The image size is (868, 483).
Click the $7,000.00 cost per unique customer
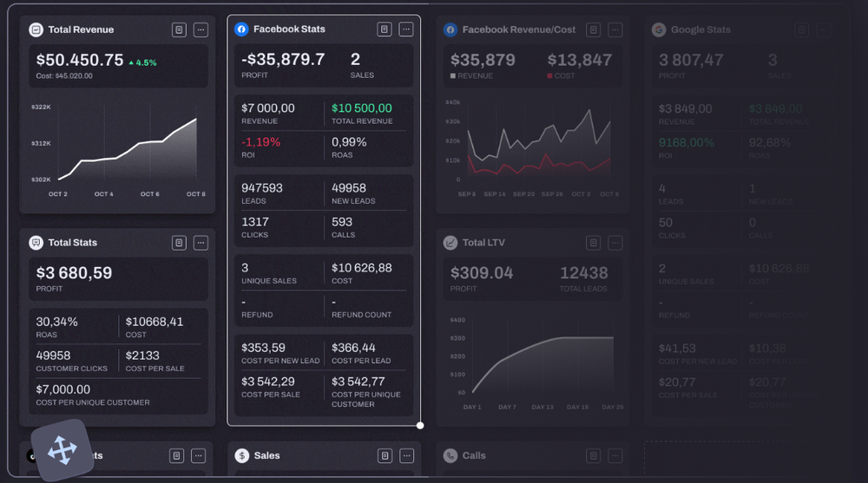tap(63, 389)
